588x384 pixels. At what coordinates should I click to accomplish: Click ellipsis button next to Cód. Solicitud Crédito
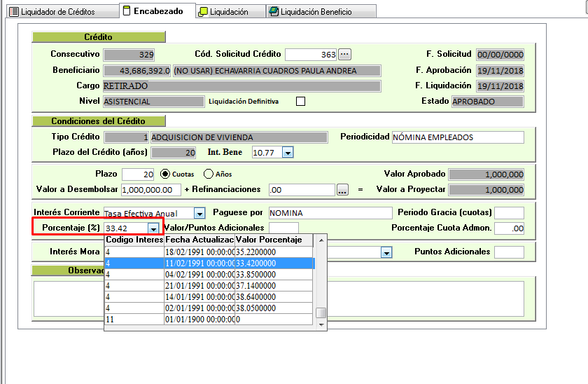coord(344,55)
